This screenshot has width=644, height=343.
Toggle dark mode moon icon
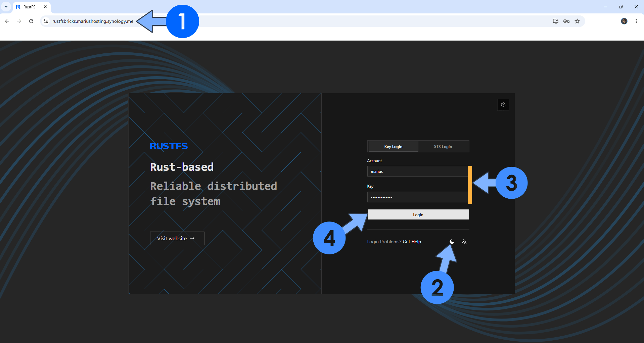[452, 242]
